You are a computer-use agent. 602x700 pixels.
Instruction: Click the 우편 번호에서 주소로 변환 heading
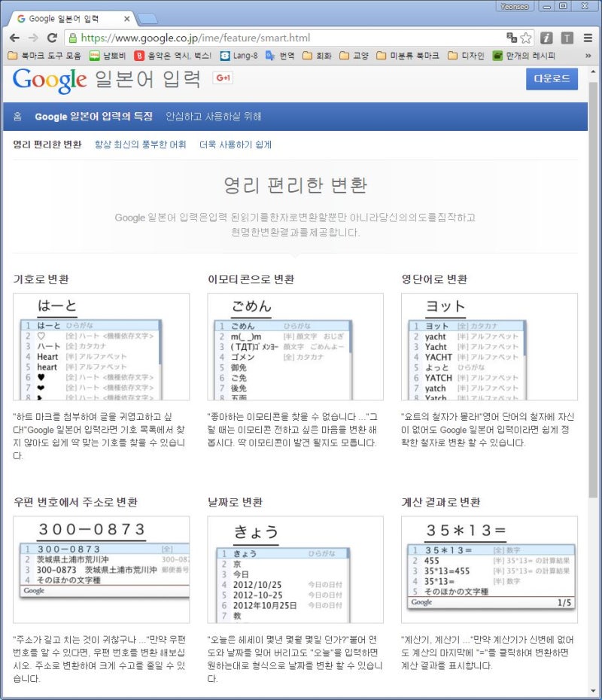coord(75,502)
